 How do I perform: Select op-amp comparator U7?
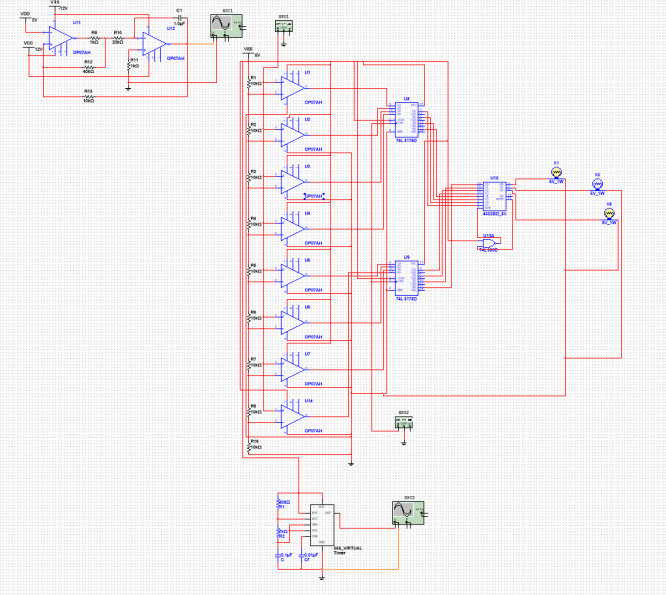click(292, 369)
